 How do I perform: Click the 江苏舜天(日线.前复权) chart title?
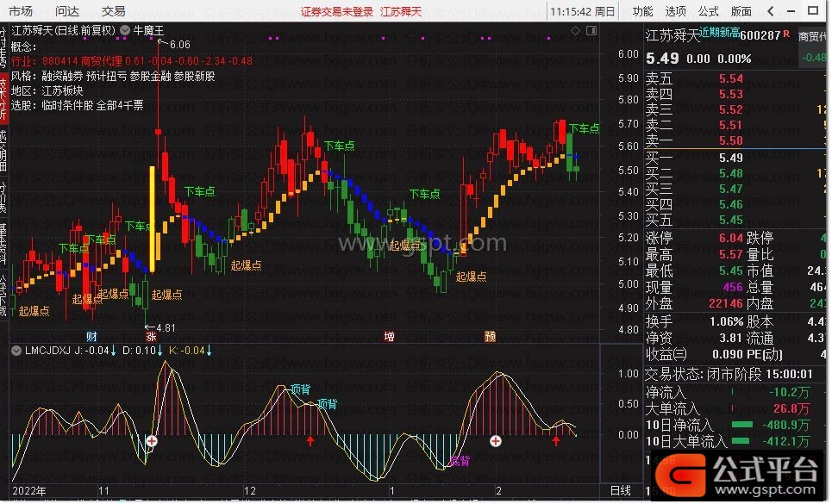[64, 31]
